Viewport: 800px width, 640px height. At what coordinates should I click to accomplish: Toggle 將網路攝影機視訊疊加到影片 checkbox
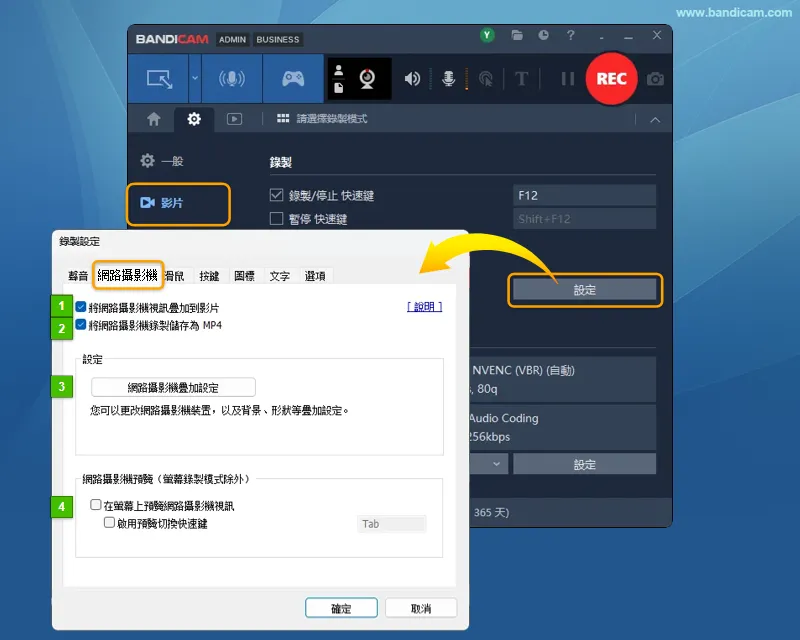81,307
